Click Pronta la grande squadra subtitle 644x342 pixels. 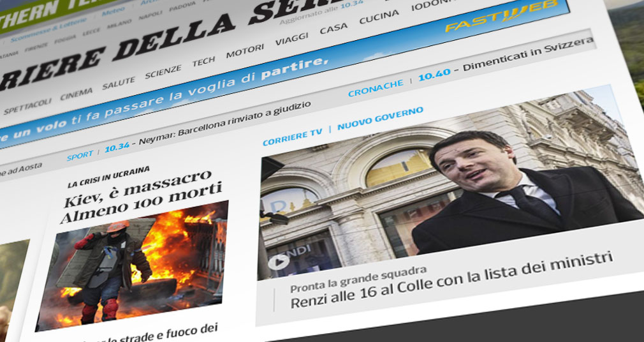point(358,279)
